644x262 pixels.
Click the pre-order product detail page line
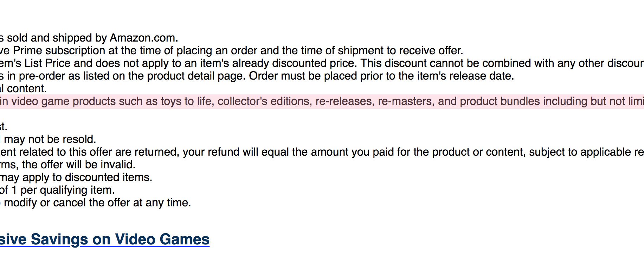(257, 76)
